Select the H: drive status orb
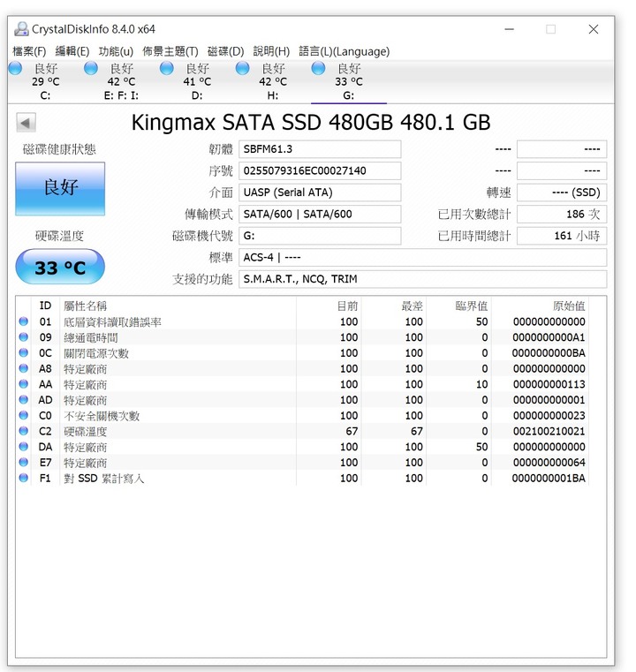Image resolution: width=636 pixels, height=672 pixels. [x=243, y=68]
